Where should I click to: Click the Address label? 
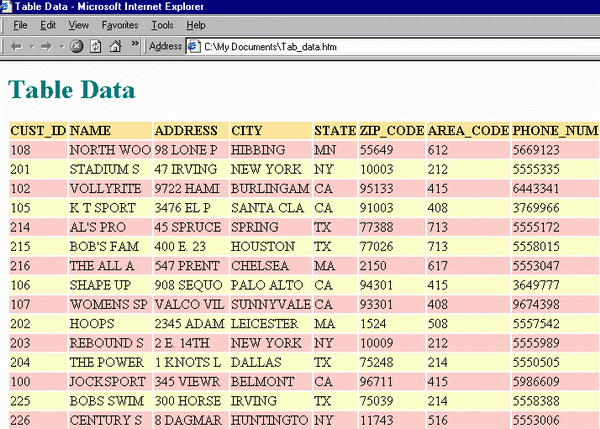(165, 46)
